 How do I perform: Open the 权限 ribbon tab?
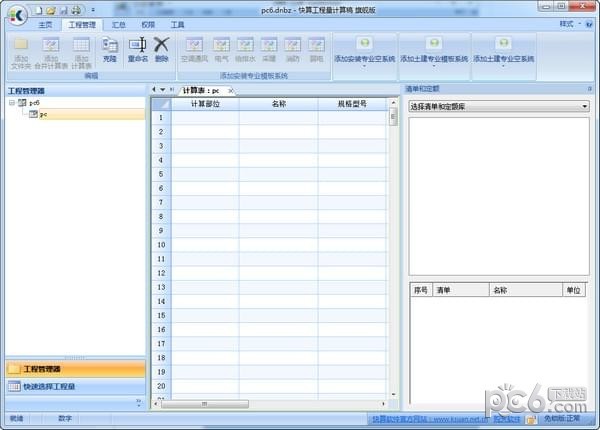tap(148, 25)
